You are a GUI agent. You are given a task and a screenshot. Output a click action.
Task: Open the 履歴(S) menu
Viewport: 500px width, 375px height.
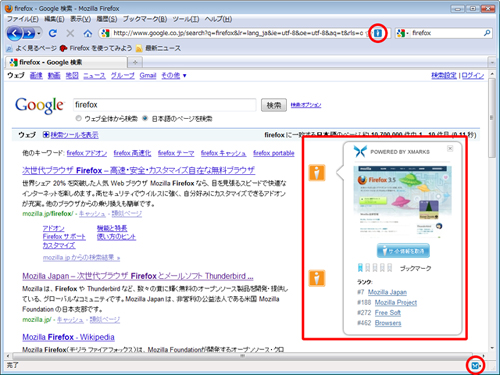point(107,19)
